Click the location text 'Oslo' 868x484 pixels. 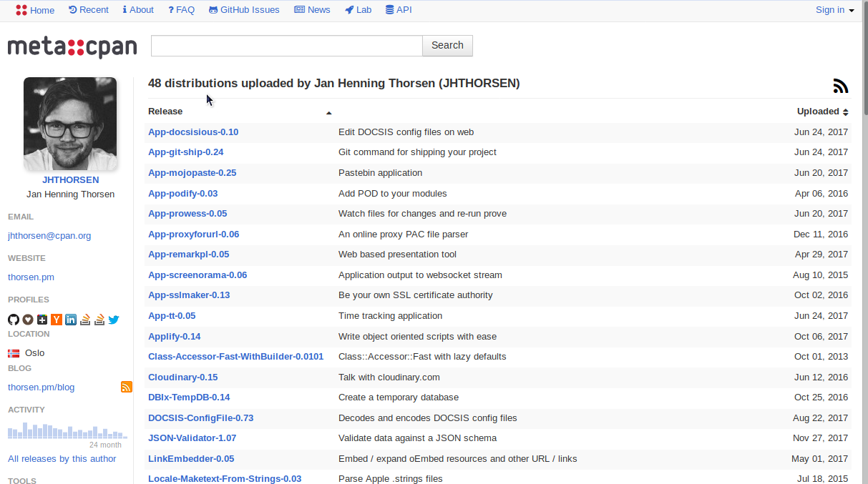(34, 353)
